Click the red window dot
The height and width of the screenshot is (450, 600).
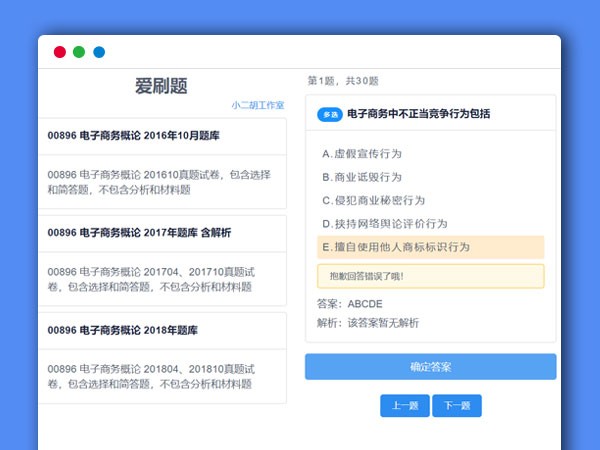[x=60, y=52]
